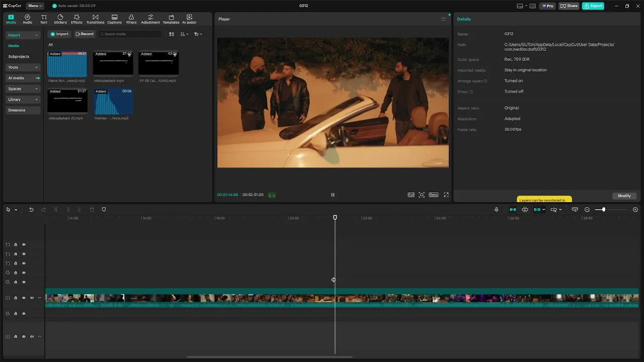
Task: Open the Stickers tab
Action: click(x=60, y=19)
